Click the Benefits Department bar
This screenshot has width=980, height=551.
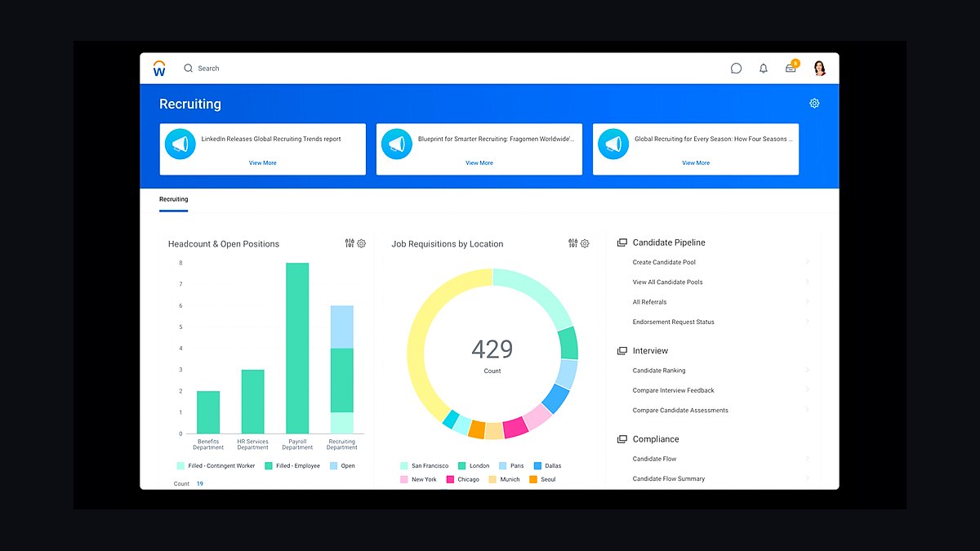click(208, 412)
